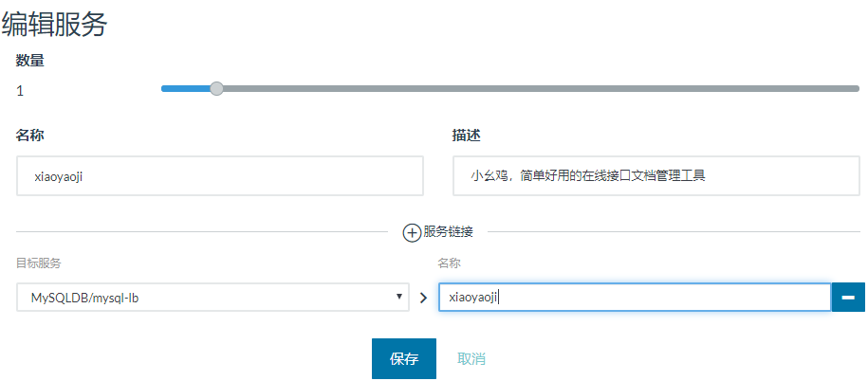The image size is (868, 381).
Task: Click the blue filled part of the slider
Action: click(186, 88)
